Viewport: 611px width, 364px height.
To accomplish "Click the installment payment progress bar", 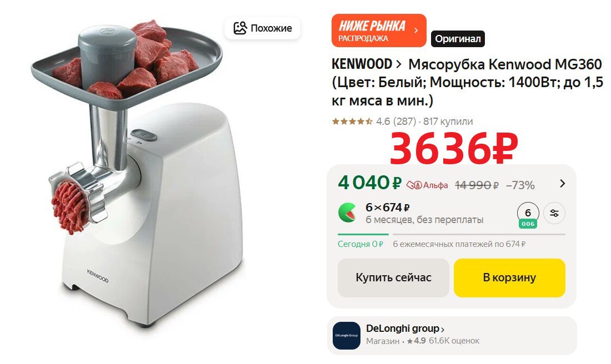I will 451,234.
